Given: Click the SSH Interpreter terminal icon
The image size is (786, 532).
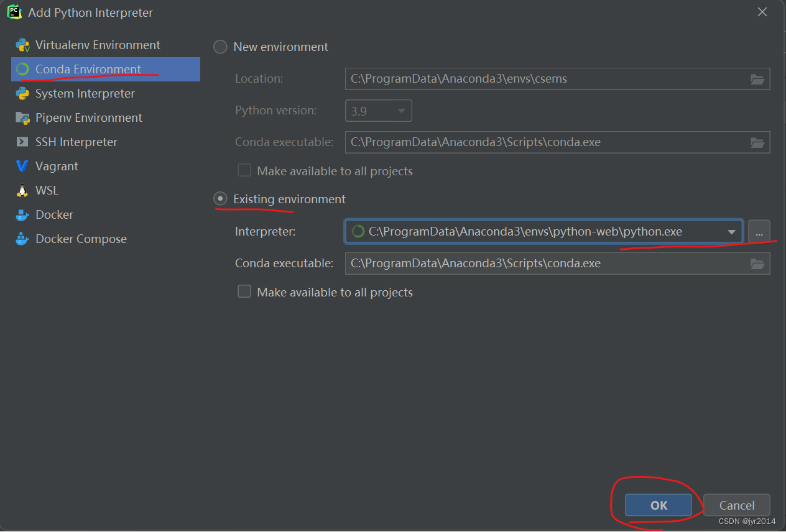Looking at the screenshot, I should (x=23, y=142).
